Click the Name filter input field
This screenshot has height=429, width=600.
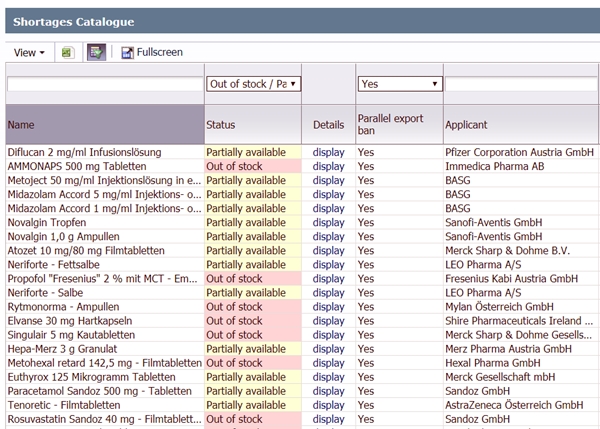[x=103, y=85]
